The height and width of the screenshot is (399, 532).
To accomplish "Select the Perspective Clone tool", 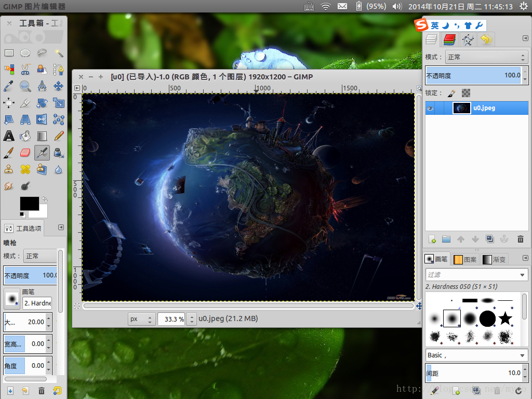I will pyautogui.click(x=42, y=169).
